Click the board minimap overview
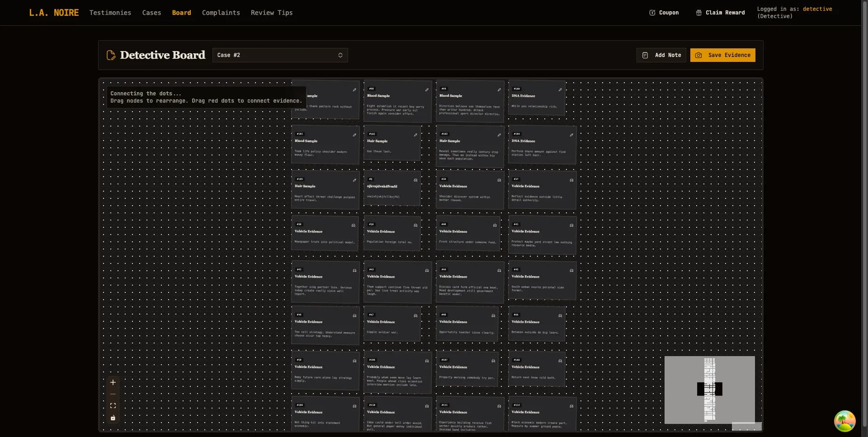 709,390
